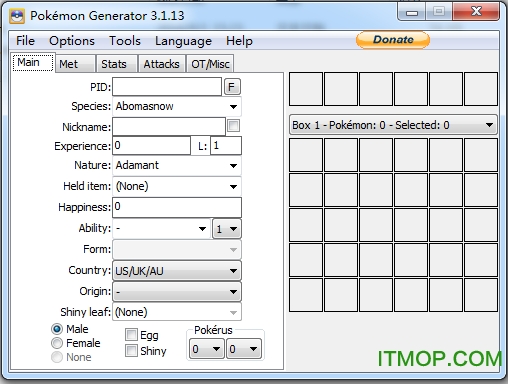Click the Happiness input field
Viewport: 508px width, 384px height.
(x=177, y=207)
